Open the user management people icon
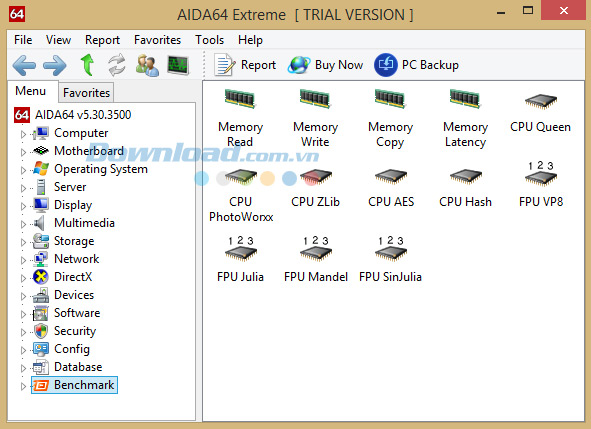This screenshot has height=429, width=591. pos(147,65)
